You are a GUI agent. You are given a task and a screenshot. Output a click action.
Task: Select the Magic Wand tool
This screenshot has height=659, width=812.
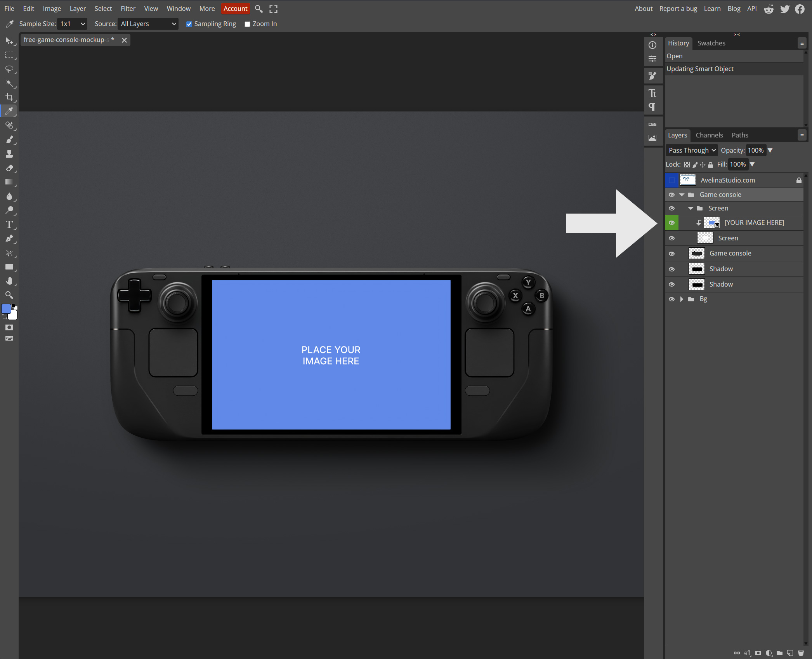pos(9,83)
